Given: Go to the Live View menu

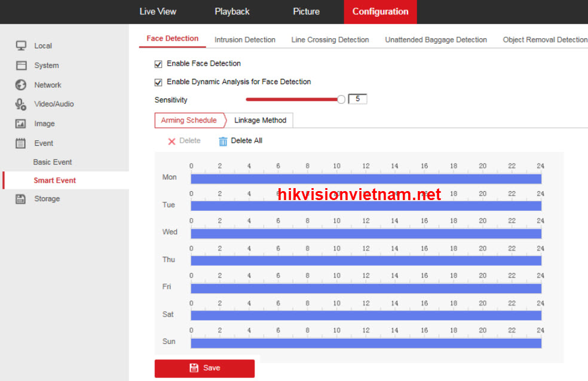Looking at the screenshot, I should [158, 11].
